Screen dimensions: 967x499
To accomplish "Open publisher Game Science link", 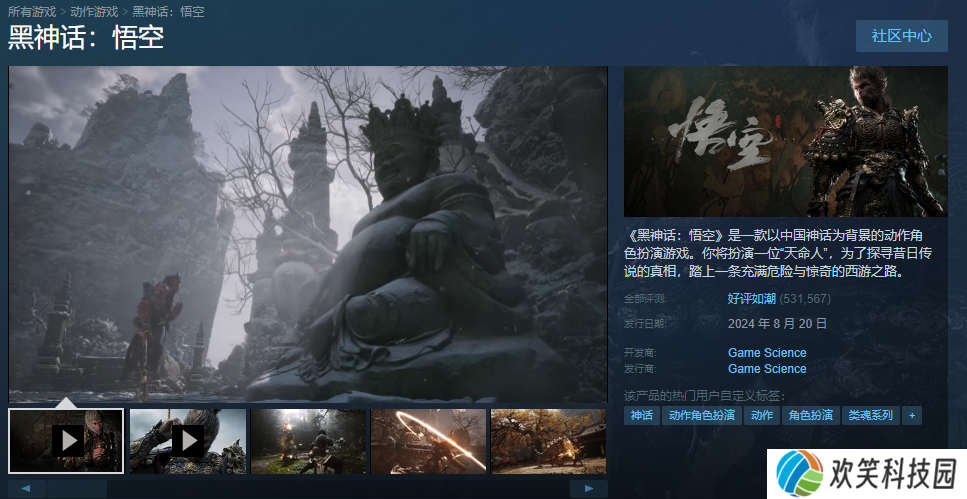I will point(767,369).
